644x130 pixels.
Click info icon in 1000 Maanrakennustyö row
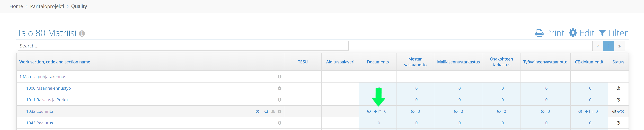(279, 88)
